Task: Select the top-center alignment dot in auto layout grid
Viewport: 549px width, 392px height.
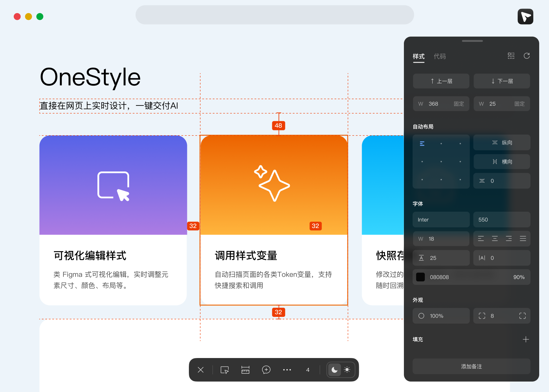Action: click(x=441, y=143)
